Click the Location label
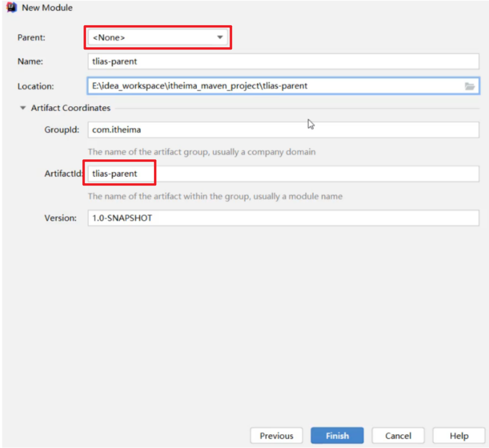489x448 pixels. point(35,86)
